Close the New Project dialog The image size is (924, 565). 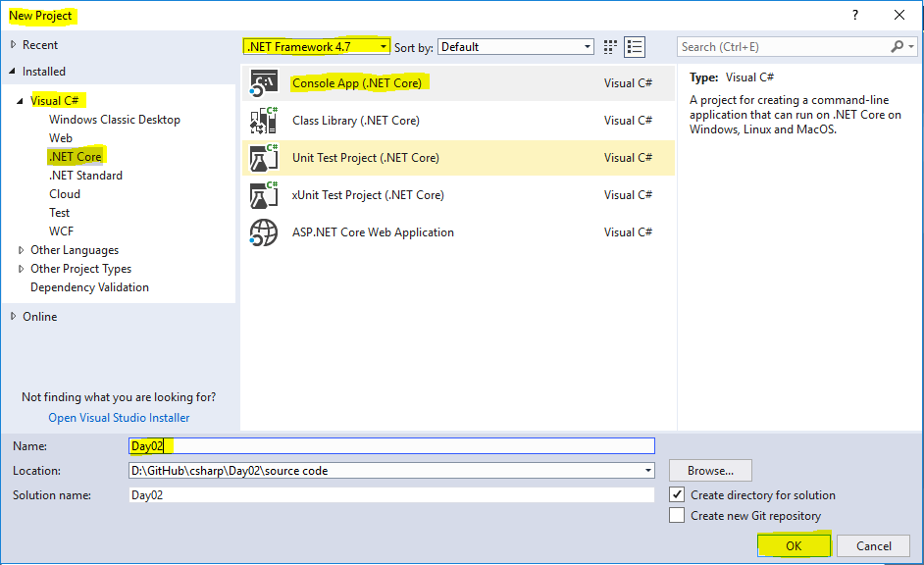click(899, 16)
